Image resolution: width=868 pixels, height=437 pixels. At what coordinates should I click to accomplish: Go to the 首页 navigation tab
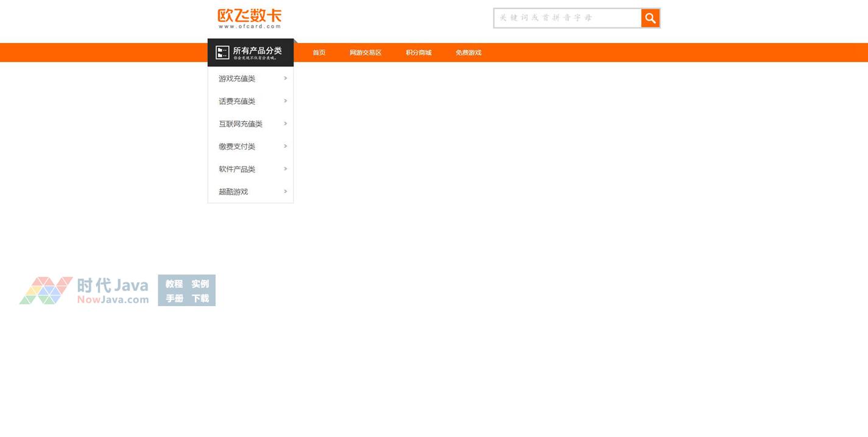(319, 53)
